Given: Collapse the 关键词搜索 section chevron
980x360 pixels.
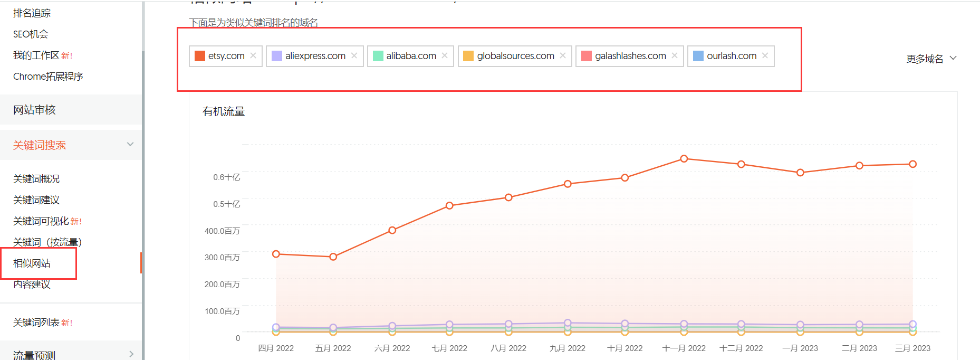Looking at the screenshot, I should click(x=130, y=144).
